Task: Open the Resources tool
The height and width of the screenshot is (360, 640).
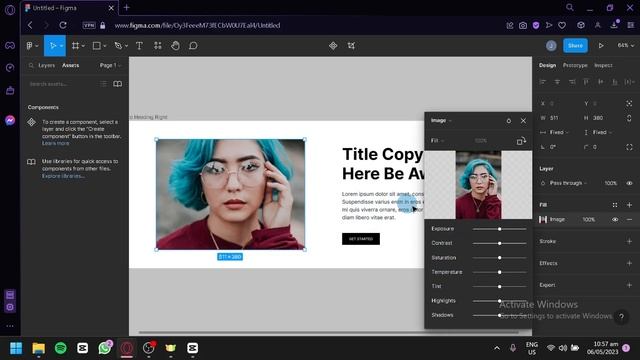Action: click(x=158, y=46)
